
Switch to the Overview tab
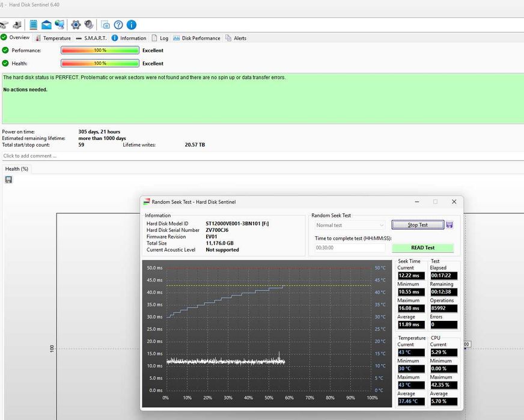(x=16, y=37)
